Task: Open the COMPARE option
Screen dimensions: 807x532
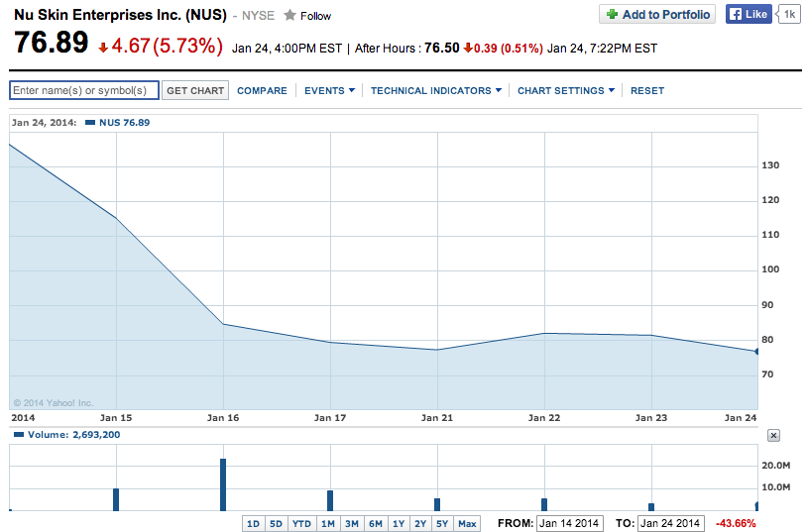Action: [262, 90]
